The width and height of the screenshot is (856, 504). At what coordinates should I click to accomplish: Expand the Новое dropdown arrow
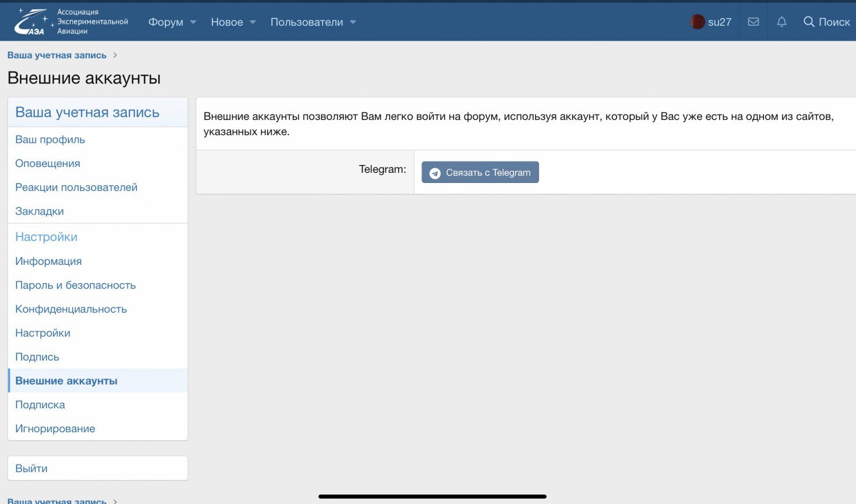click(253, 22)
